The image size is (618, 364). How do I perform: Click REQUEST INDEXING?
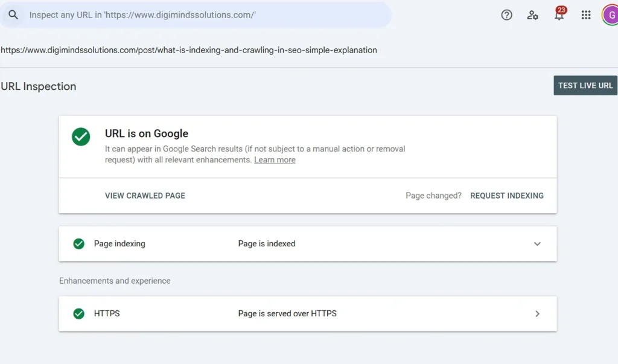507,196
